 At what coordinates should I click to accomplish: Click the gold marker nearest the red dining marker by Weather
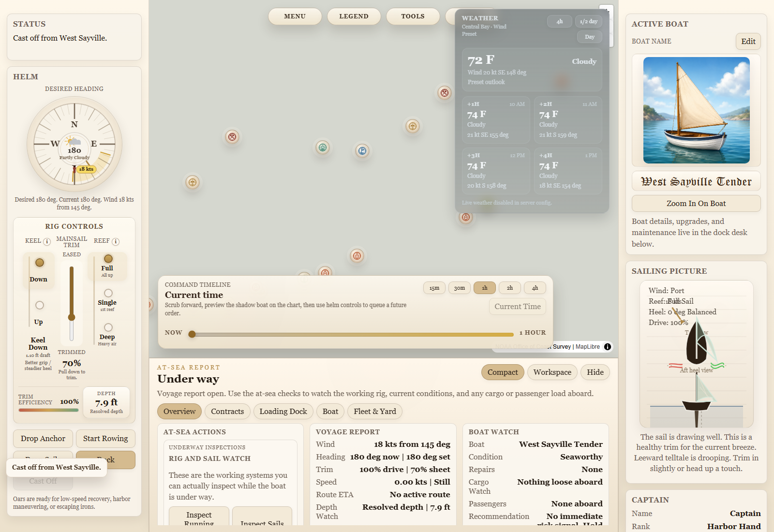click(413, 126)
